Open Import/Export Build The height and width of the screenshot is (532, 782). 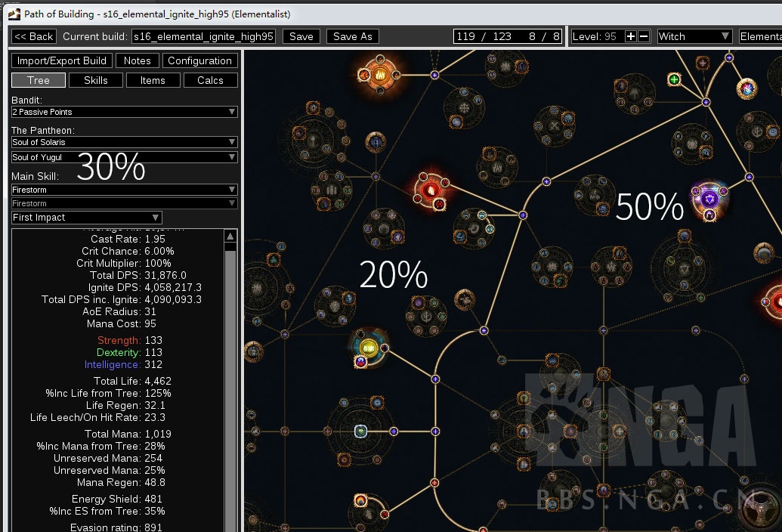click(62, 60)
